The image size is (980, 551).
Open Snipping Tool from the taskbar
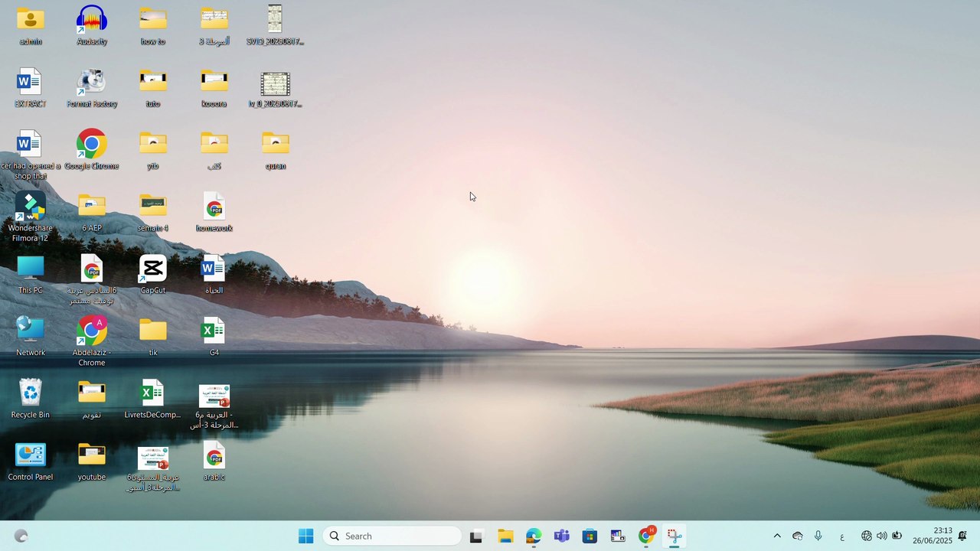[x=675, y=536]
